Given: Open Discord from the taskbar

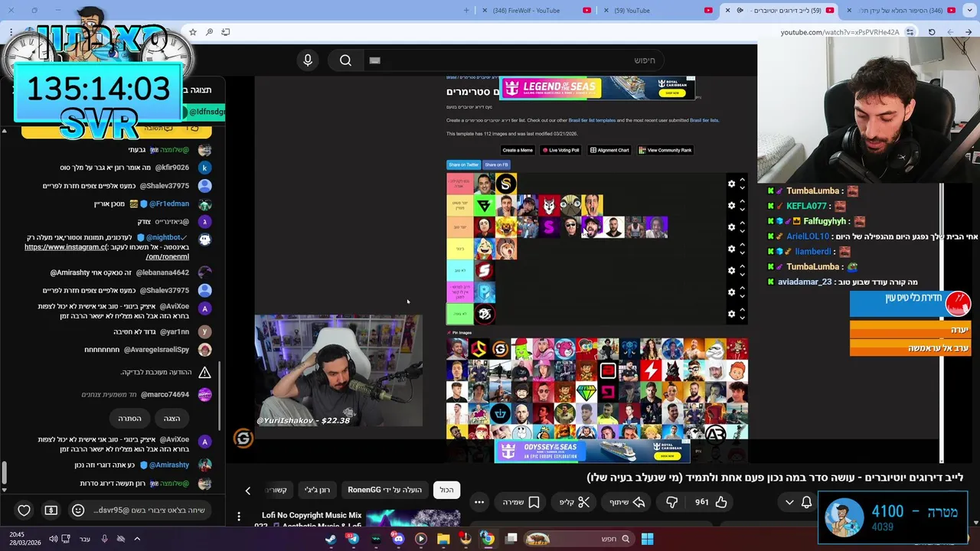Looking at the screenshot, I should (398, 539).
